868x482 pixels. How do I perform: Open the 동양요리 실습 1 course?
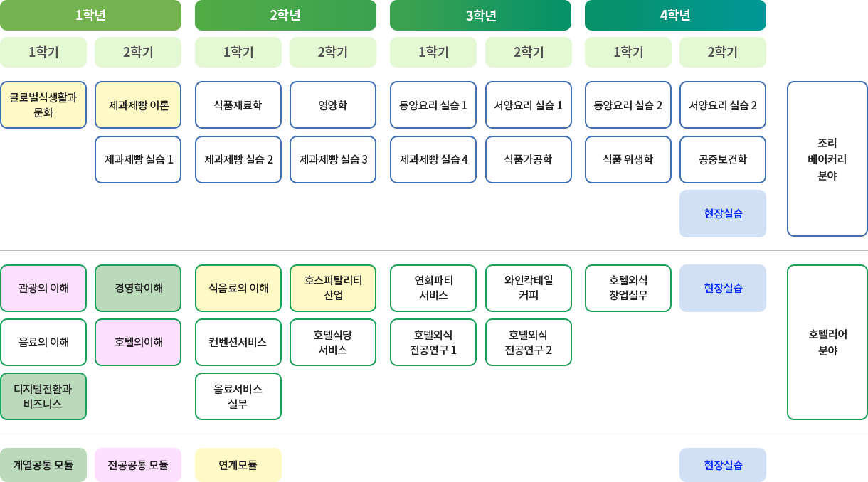point(433,105)
